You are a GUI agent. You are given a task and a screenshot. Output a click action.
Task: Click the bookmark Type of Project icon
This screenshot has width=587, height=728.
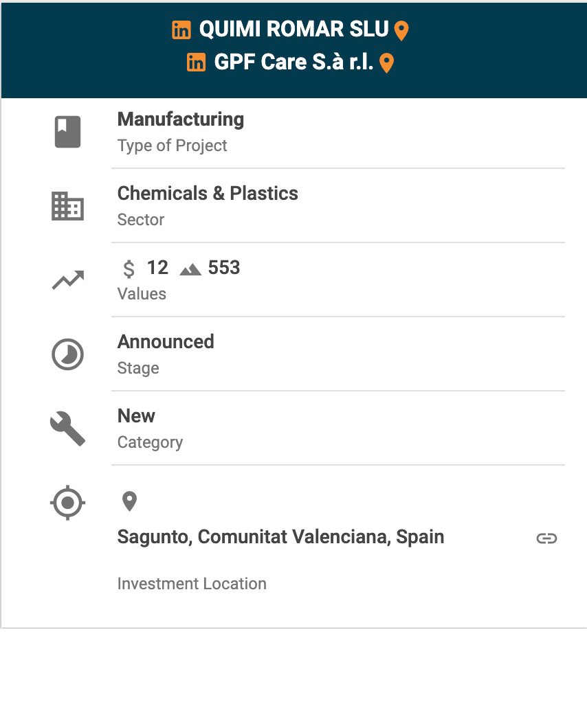[x=68, y=133]
